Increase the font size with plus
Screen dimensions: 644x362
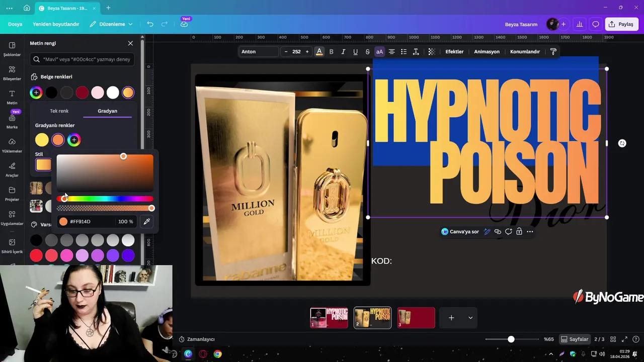[x=307, y=52]
